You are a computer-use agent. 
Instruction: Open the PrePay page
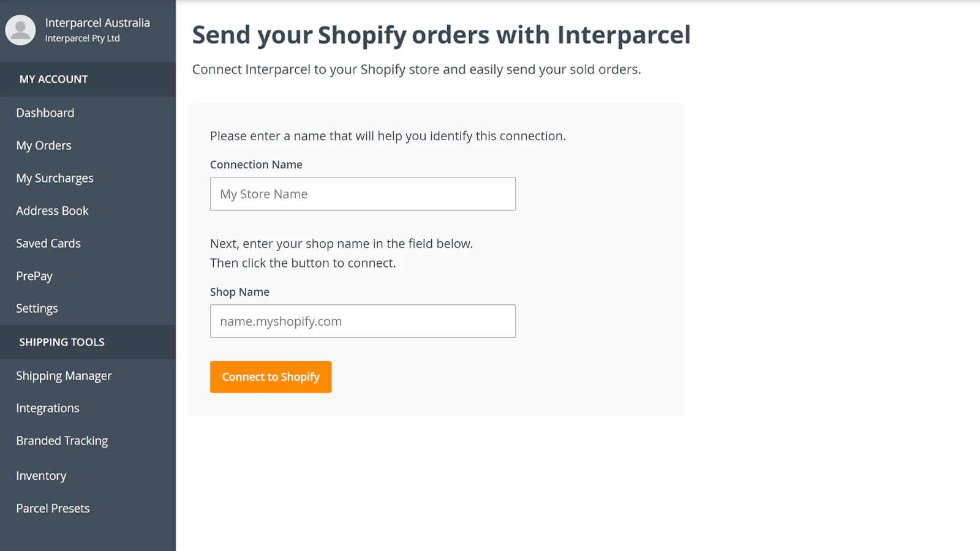[34, 276]
